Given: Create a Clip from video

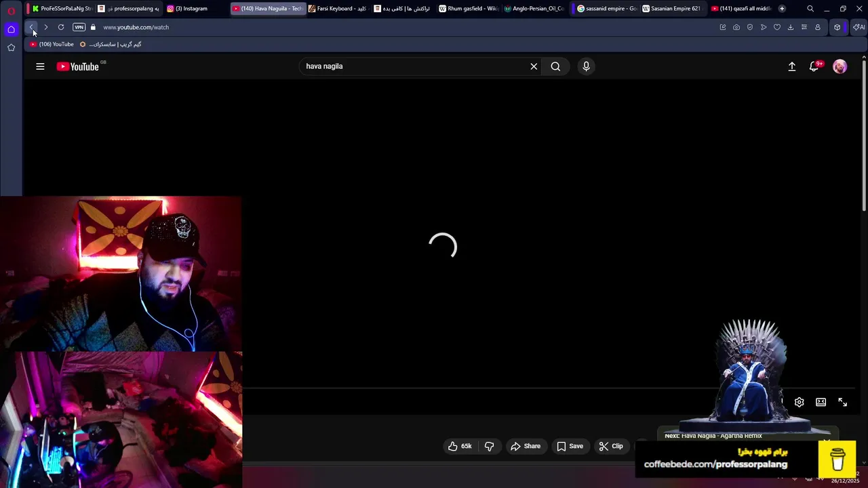Looking at the screenshot, I should [x=611, y=446].
